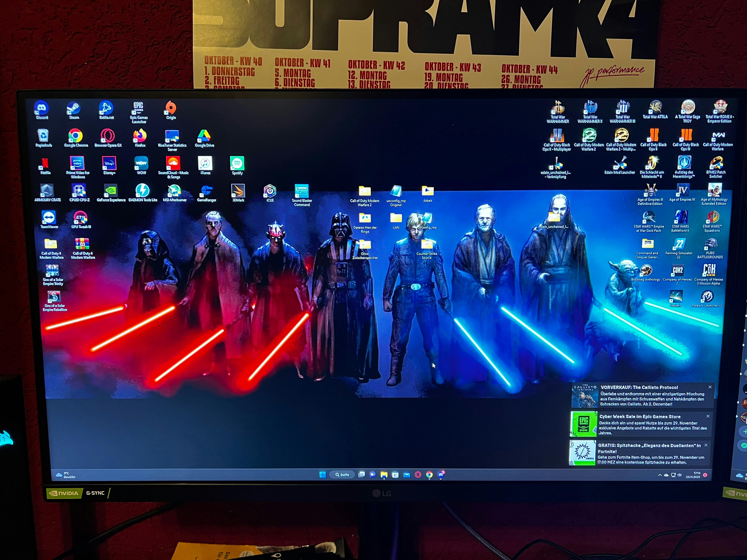Open the Discord desktop icon

tap(41, 110)
